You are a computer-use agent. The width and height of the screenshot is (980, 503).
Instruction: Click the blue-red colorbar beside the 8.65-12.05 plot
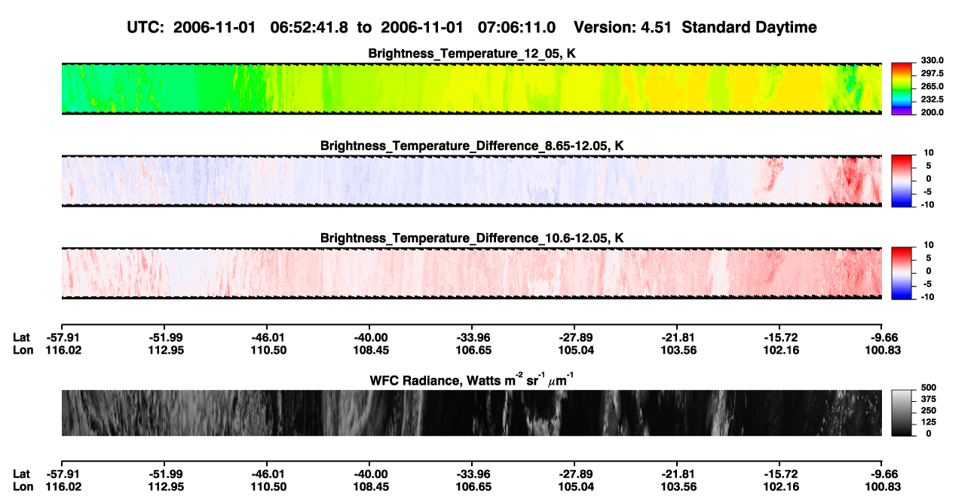pos(902,181)
